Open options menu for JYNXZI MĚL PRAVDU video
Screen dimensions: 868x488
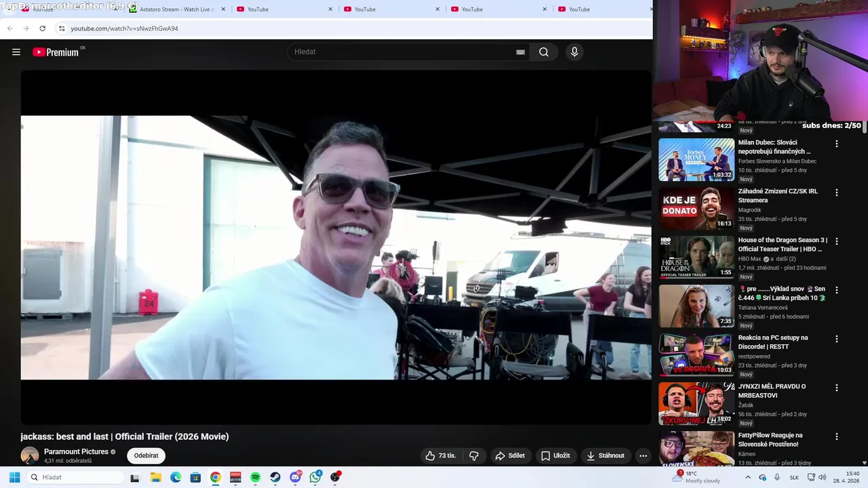(x=836, y=388)
